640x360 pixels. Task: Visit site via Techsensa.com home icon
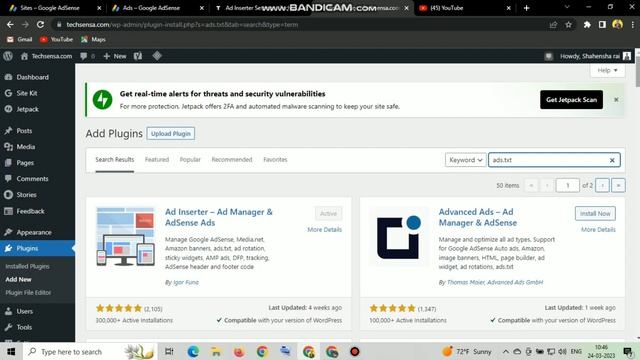(46, 56)
